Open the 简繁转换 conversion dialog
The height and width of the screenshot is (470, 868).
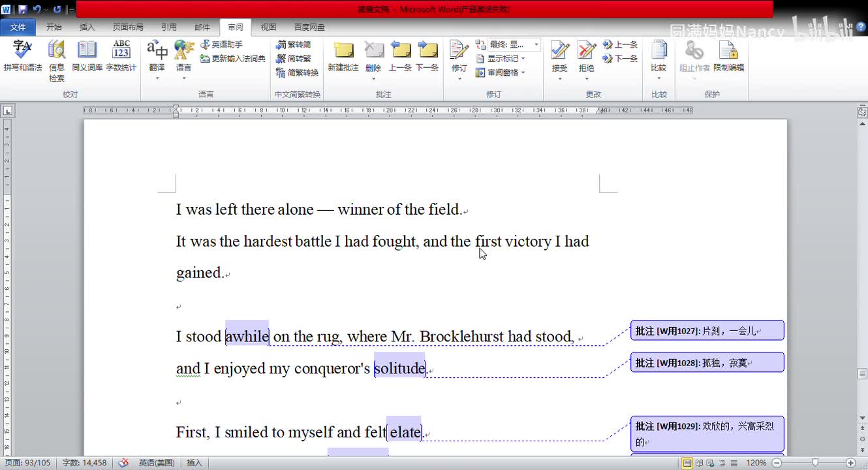click(x=297, y=72)
